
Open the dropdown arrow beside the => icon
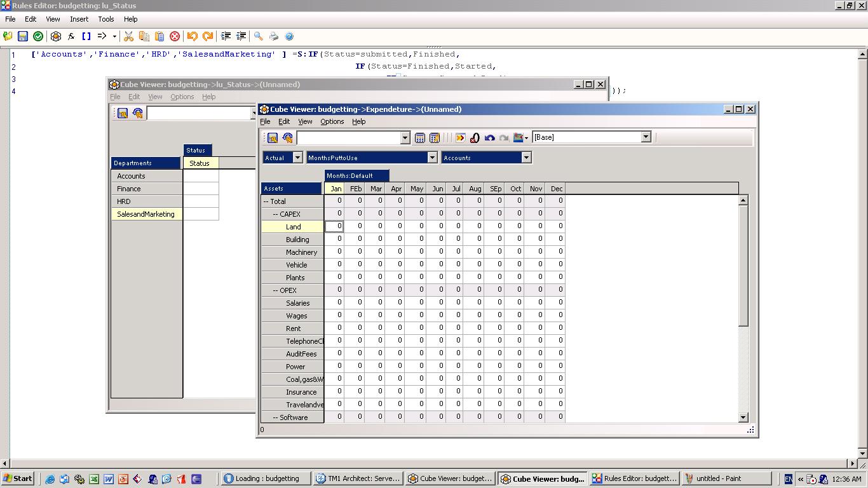click(114, 37)
